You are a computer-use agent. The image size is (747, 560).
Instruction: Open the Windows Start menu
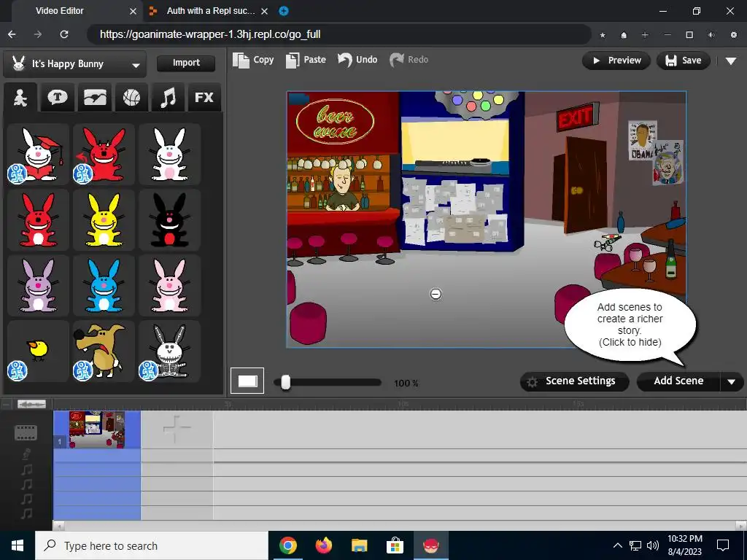point(18,545)
